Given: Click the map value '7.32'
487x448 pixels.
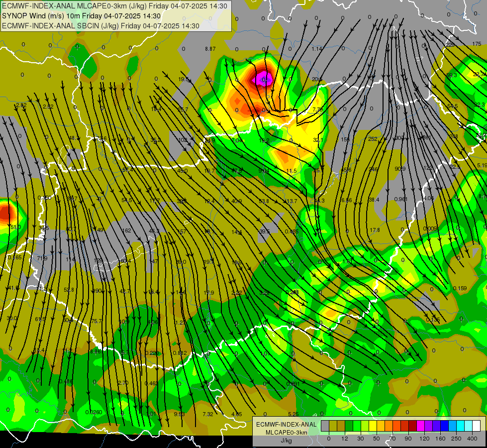Looking at the screenshot, I should pos(208,414).
